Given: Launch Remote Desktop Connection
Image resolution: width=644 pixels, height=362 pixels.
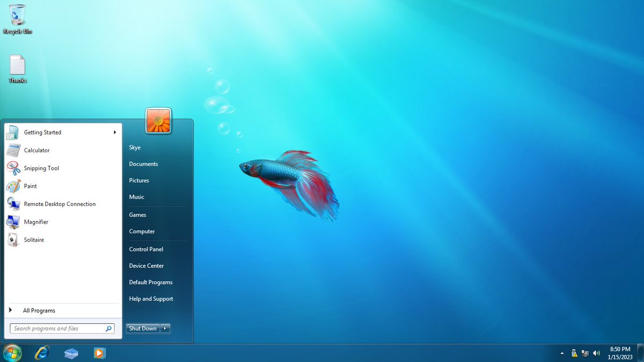Looking at the screenshot, I should tap(60, 204).
